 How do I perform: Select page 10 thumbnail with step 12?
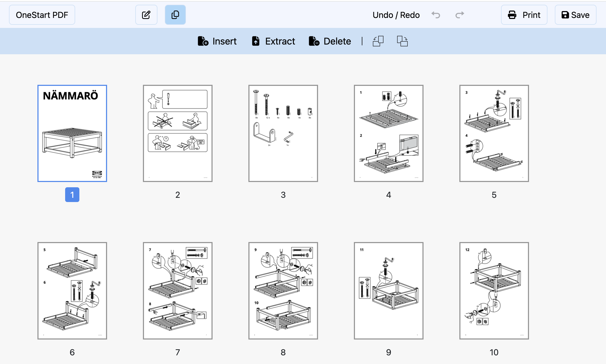tap(494, 291)
